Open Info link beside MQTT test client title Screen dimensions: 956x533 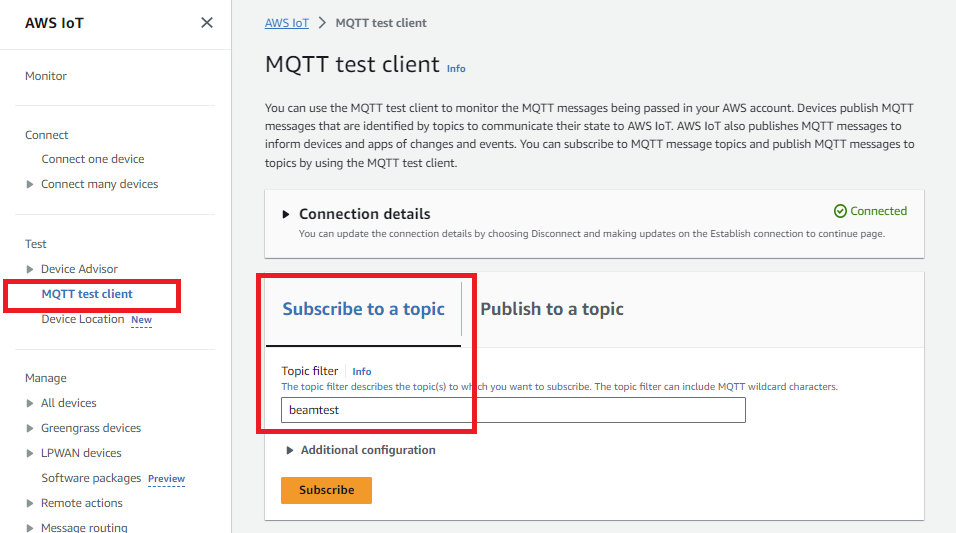(x=456, y=69)
